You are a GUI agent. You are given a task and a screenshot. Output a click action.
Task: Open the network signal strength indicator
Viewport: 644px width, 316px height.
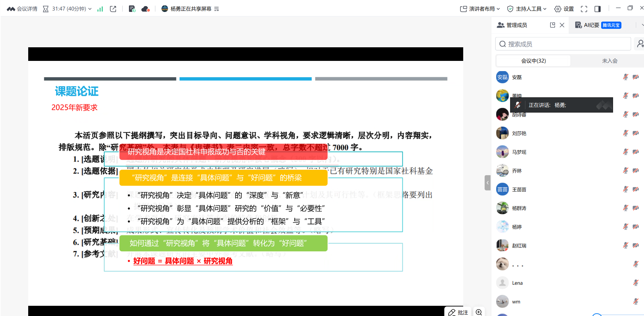coord(100,9)
